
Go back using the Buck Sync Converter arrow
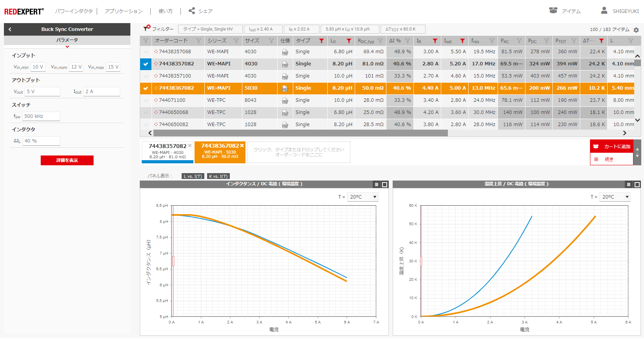[x=10, y=29]
